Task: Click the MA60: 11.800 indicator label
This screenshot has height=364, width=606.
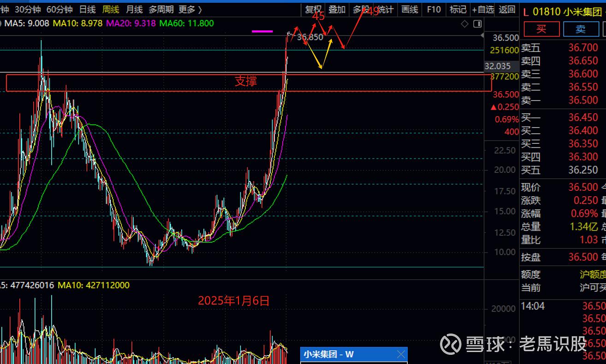Action: click(187, 23)
